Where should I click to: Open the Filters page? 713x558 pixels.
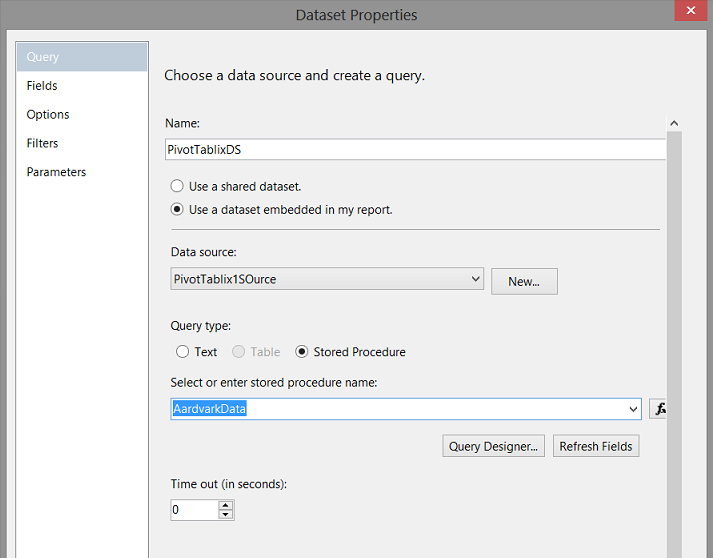point(42,143)
